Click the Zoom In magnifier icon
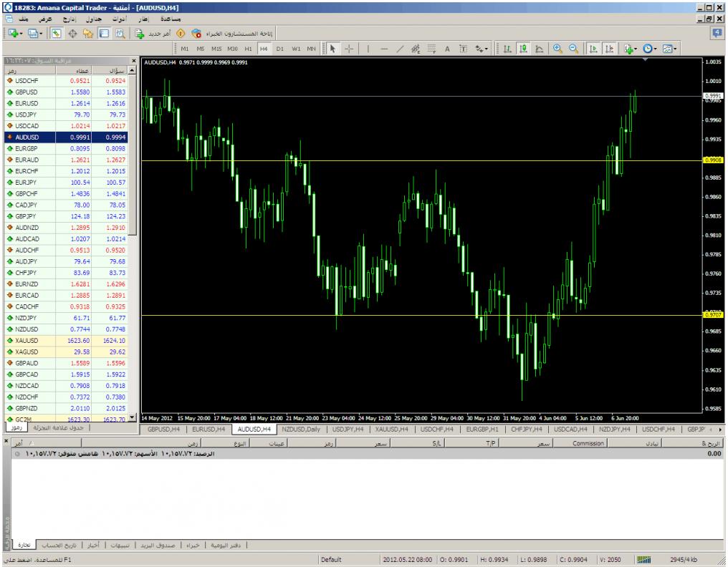728x567 pixels. tap(558, 48)
